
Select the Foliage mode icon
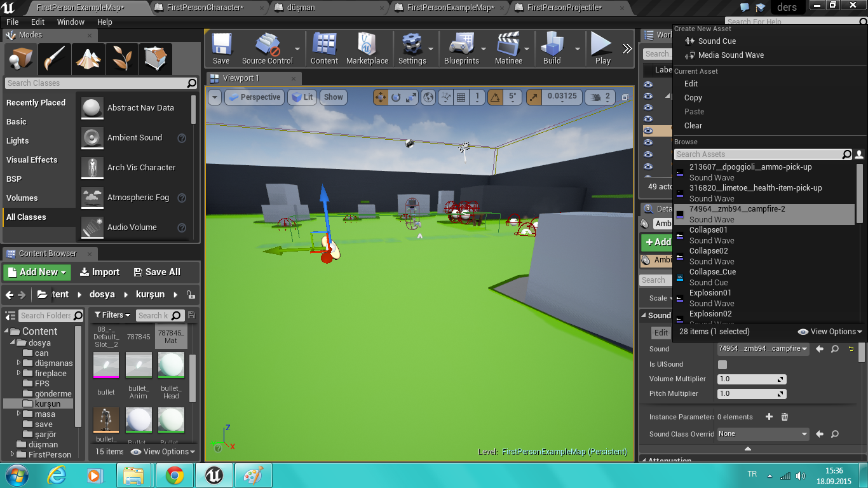point(121,59)
